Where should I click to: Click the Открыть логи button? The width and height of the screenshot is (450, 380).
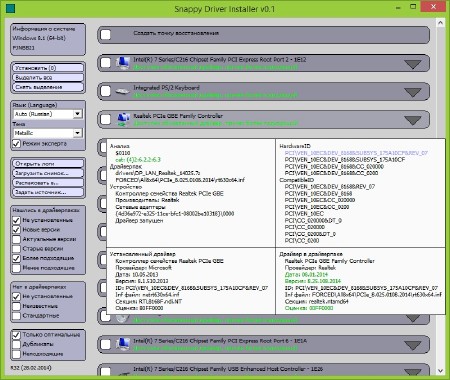tap(48, 164)
